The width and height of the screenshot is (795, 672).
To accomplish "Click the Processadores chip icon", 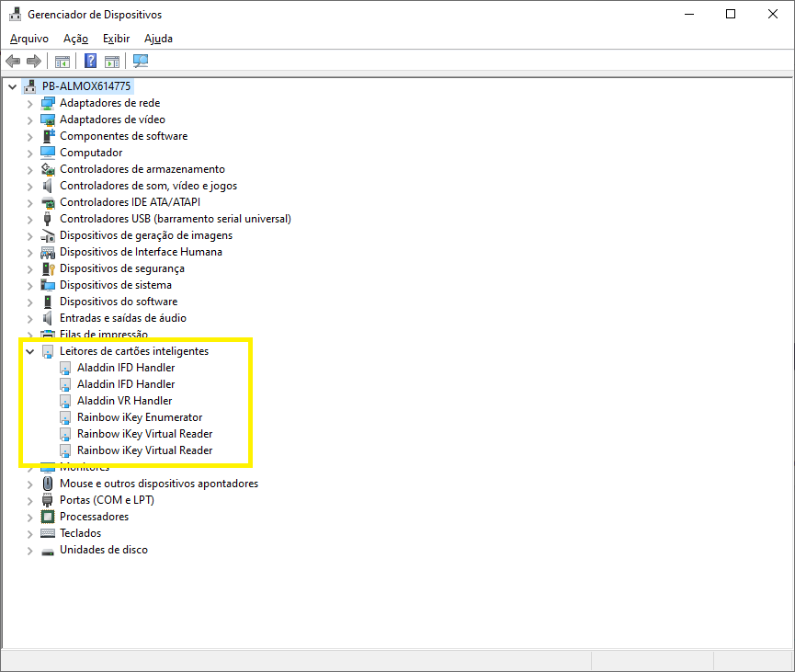I will point(49,517).
